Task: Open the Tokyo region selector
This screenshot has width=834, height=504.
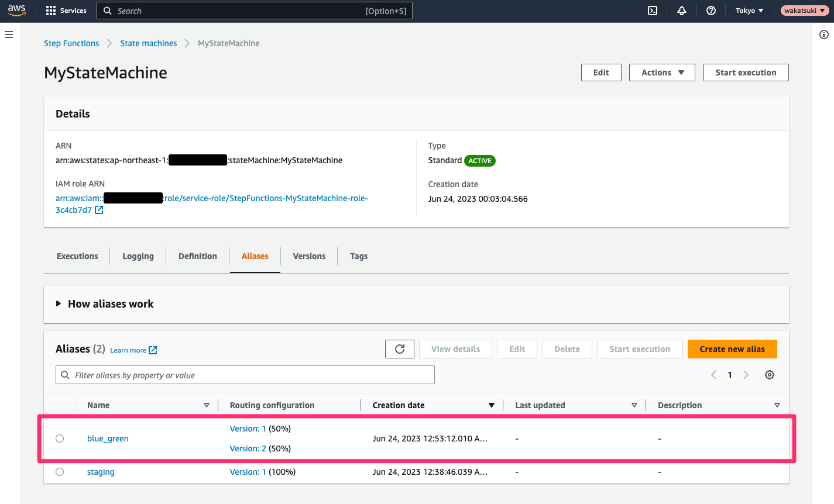Action: tap(749, 10)
